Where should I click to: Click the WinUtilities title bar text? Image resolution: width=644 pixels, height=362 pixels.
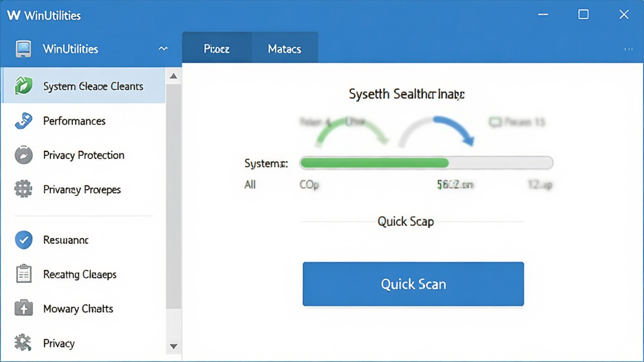pos(53,16)
